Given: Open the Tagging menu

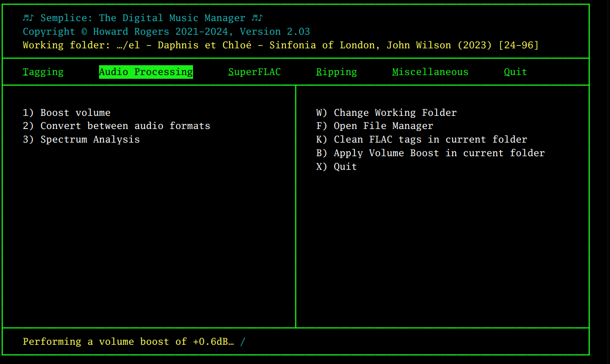Looking at the screenshot, I should (43, 72).
